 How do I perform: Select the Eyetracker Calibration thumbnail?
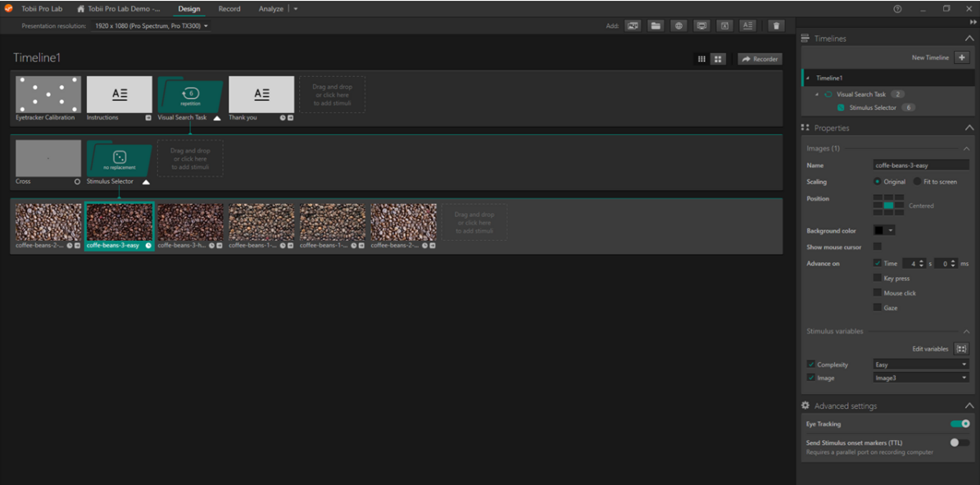(48, 94)
